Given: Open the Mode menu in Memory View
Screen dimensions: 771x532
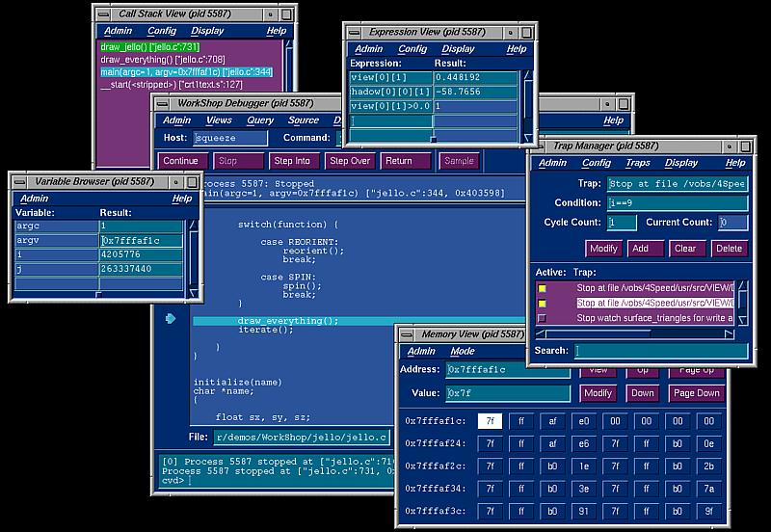Looking at the screenshot, I should point(463,352).
